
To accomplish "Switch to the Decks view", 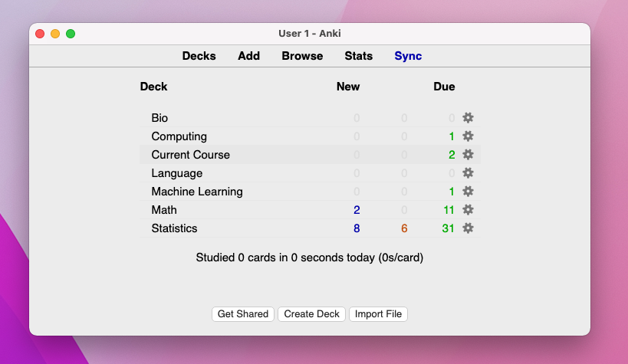I will pyautogui.click(x=199, y=56).
